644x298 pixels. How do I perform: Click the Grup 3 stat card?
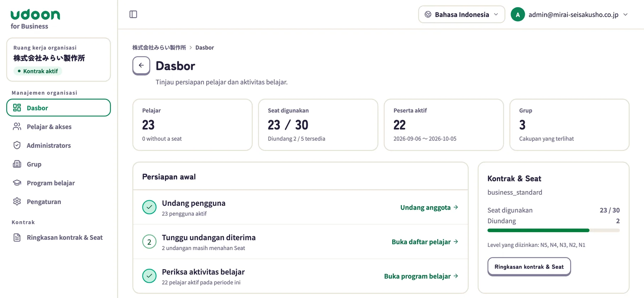[x=569, y=125]
